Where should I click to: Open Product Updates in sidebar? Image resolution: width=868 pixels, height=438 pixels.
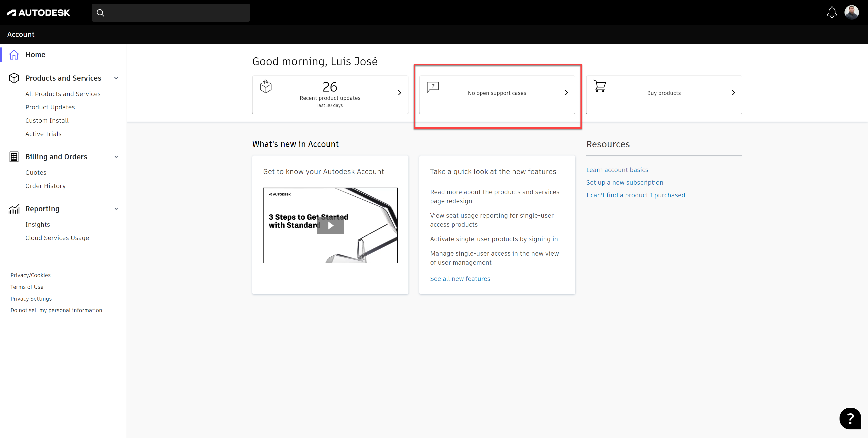click(x=50, y=107)
